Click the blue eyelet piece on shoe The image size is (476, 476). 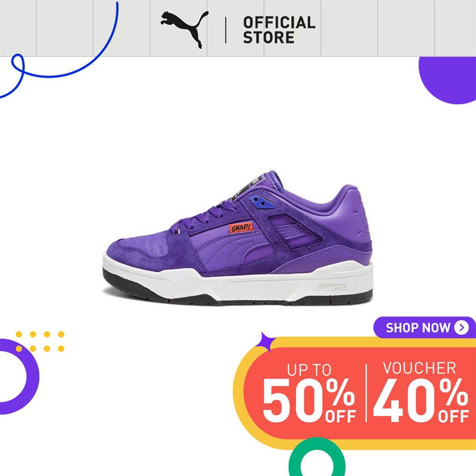click(x=261, y=202)
